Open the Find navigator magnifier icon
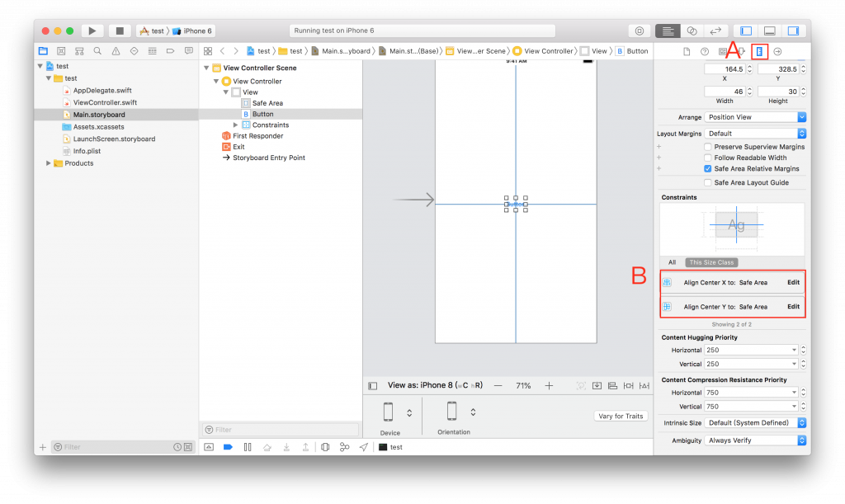The height and width of the screenshot is (504, 845). (97, 51)
